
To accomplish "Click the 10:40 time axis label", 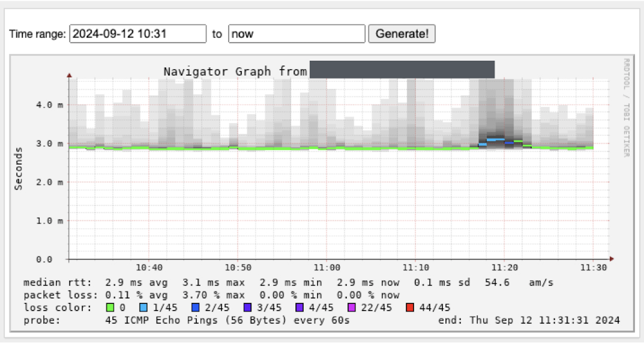I will (x=149, y=268).
